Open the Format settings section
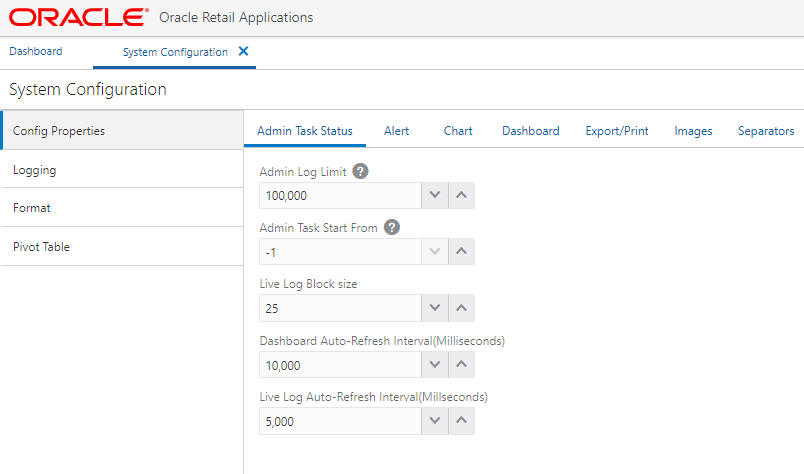This screenshot has height=474, width=804. tap(32, 208)
